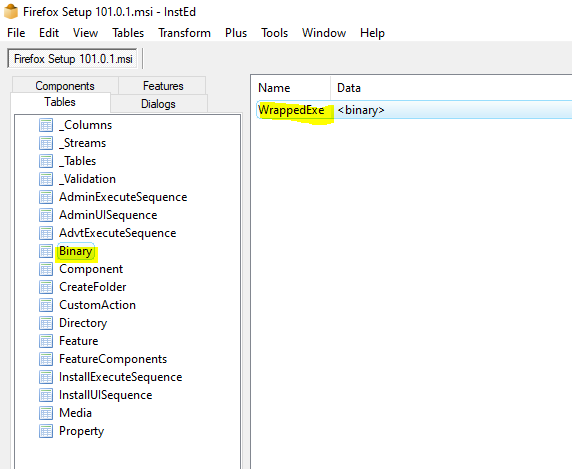Click the CustomAction table icon
The width and height of the screenshot is (572, 469).
pyautogui.click(x=46, y=305)
